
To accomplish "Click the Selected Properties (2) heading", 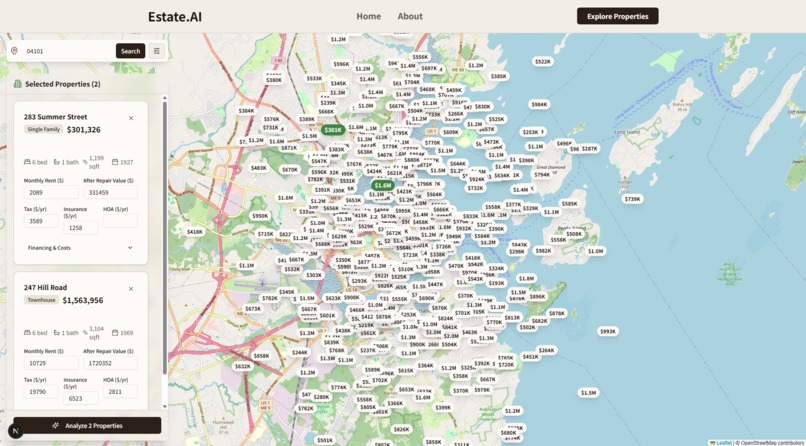I will 63,84.
